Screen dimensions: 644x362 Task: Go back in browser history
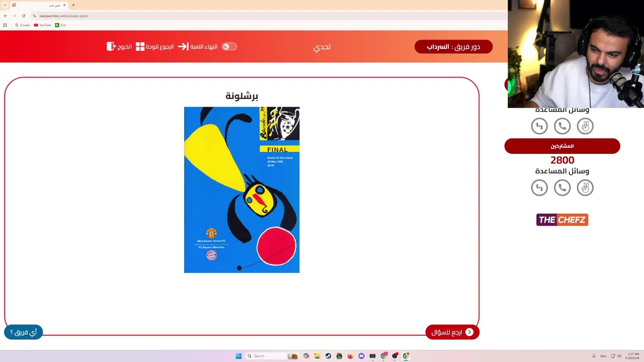[6, 16]
